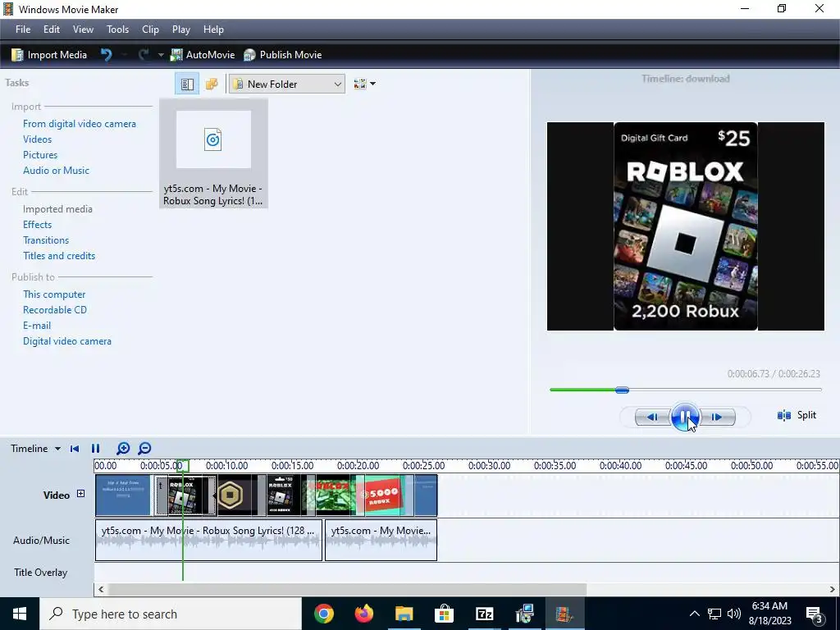Viewport: 840px width, 630px height.
Task: Click the Pictures import link
Action: [40, 155]
